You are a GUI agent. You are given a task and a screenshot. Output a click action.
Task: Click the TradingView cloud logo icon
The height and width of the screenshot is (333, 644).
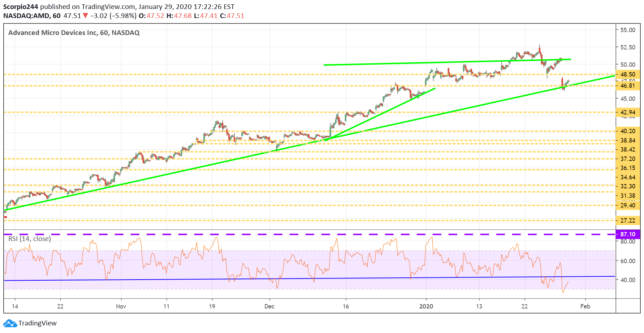10,323
